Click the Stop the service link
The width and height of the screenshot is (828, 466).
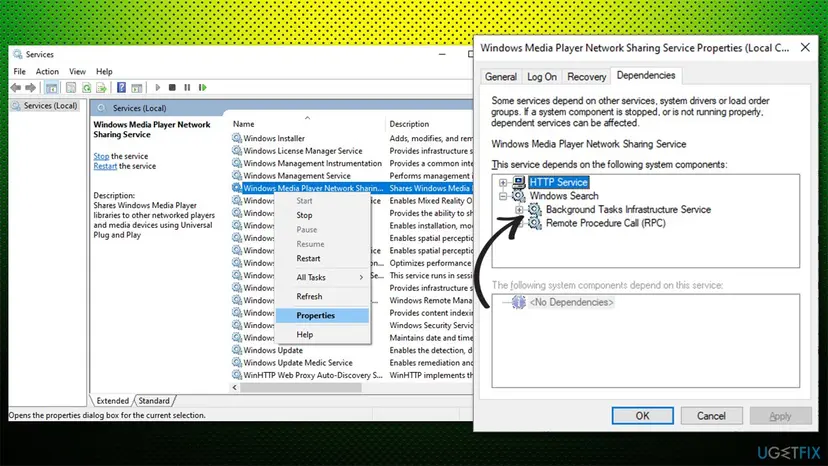(101, 156)
